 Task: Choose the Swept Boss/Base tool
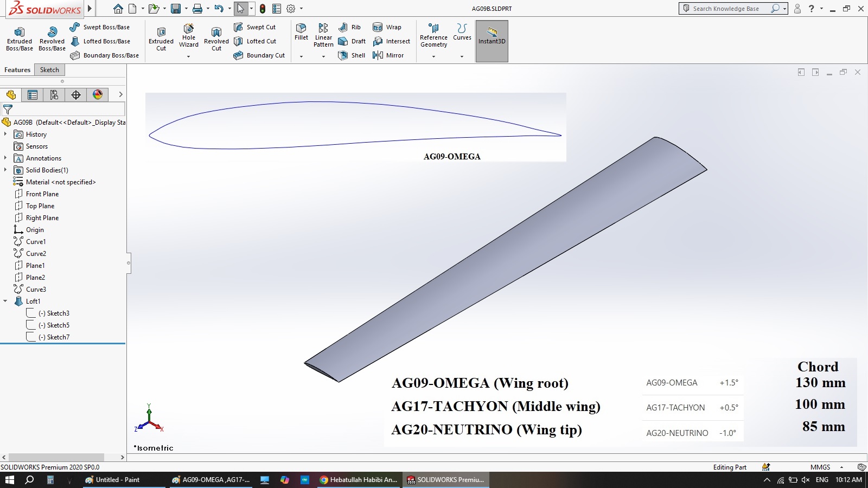[100, 27]
